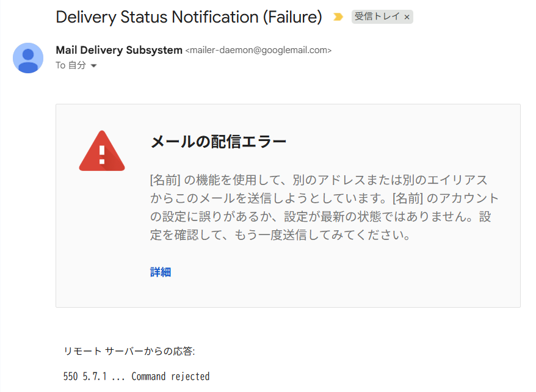Expand recipient details arrow next to 自分
Viewport: 536px width, 392px height.
93,66
